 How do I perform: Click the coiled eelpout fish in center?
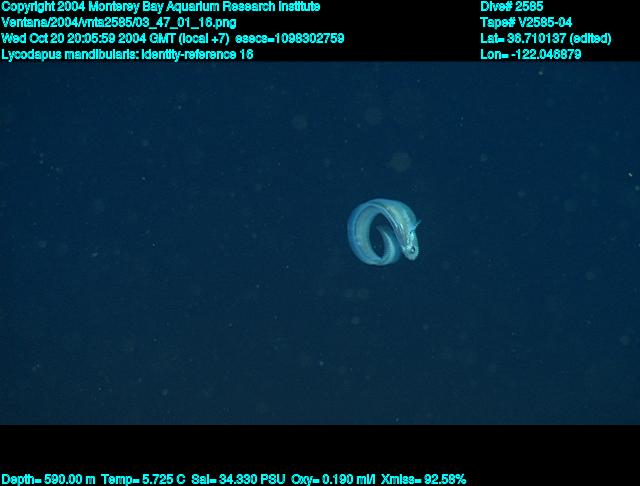point(384,232)
